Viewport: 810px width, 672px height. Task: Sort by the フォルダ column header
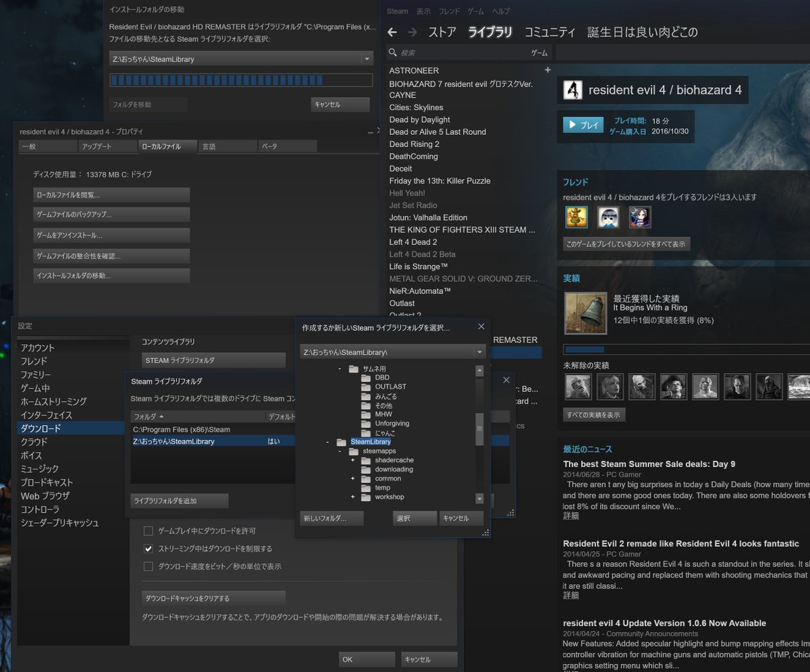(198, 417)
